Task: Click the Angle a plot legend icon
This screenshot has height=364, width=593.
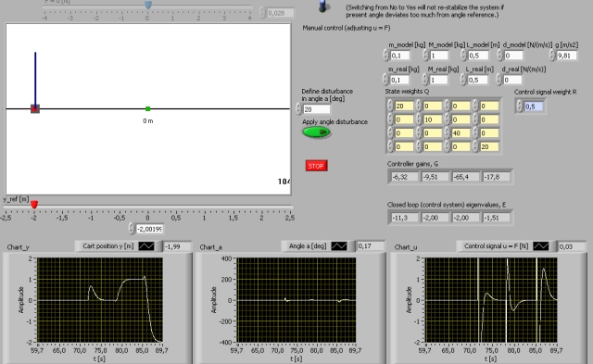Action: coord(339,246)
